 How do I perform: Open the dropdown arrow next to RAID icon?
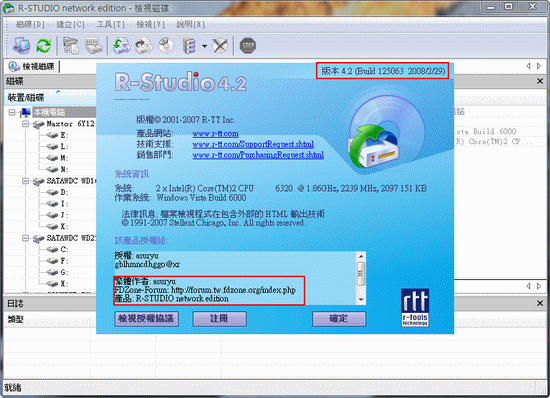pyautogui.click(x=204, y=46)
